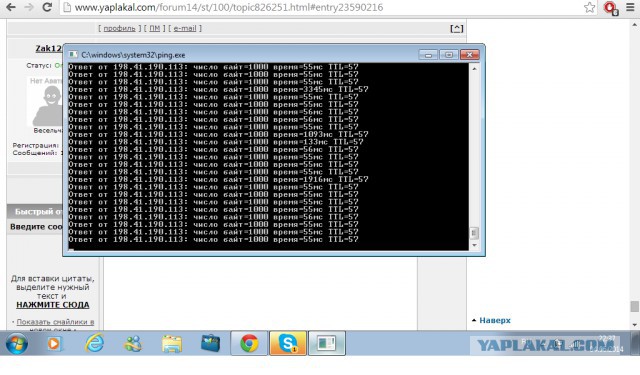Click НАЖМИТЕ СЮДА quote insert link
The image size is (640, 375).
53,305
